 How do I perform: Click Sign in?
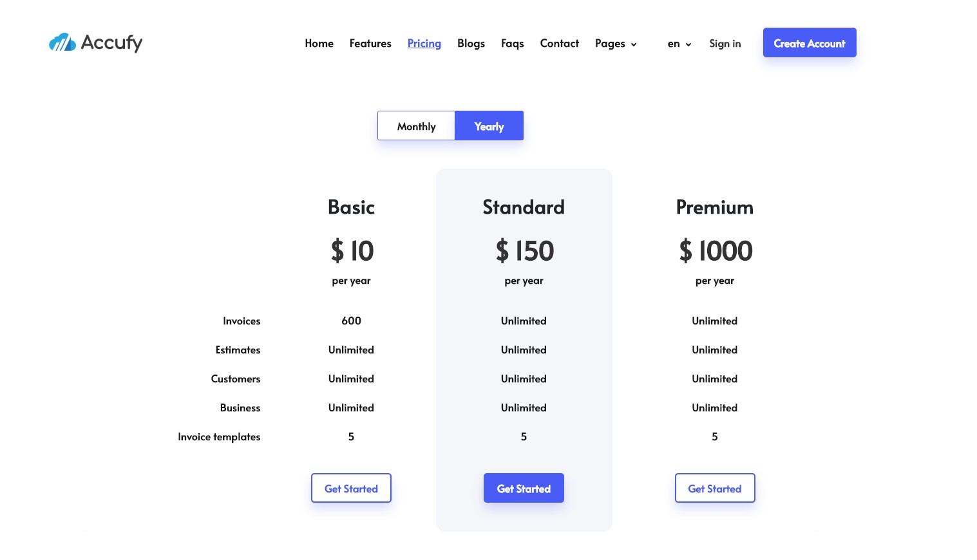[x=725, y=43]
